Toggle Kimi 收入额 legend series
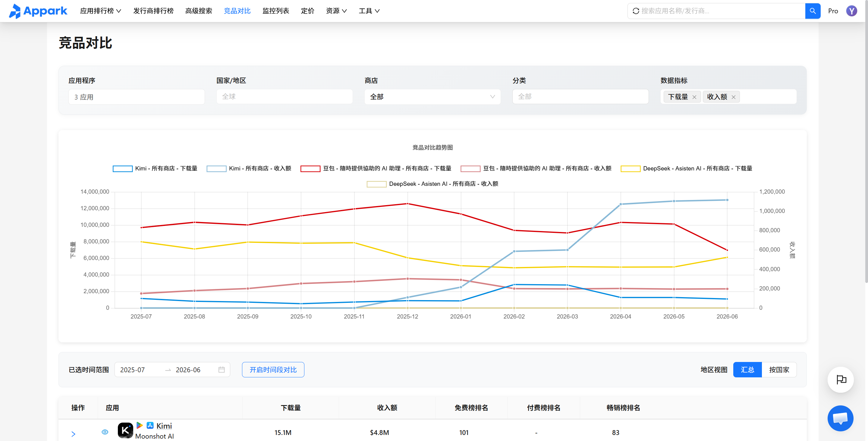This screenshot has height=441, width=868. click(x=249, y=169)
